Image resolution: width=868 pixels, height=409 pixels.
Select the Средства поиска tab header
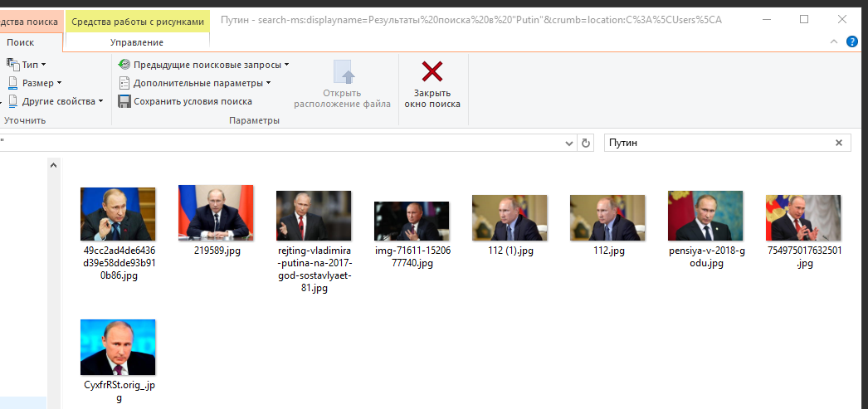click(31, 22)
